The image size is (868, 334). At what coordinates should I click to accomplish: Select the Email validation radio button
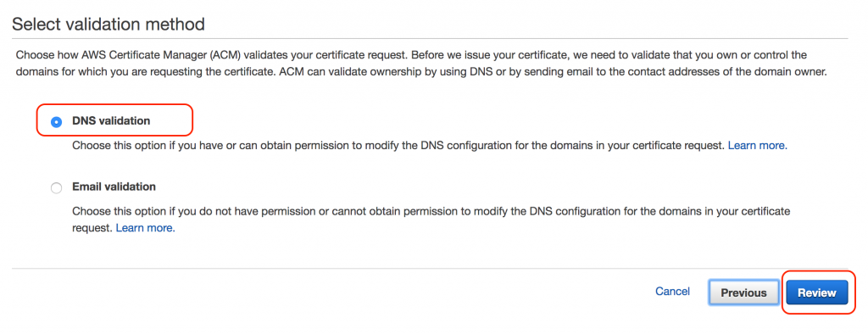(x=56, y=188)
